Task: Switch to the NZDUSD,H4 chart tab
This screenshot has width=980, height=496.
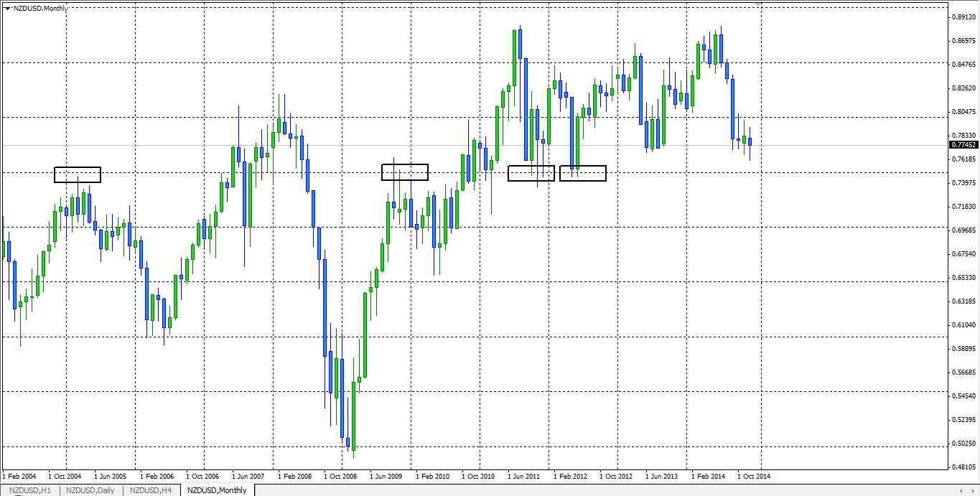Action: tap(151, 490)
